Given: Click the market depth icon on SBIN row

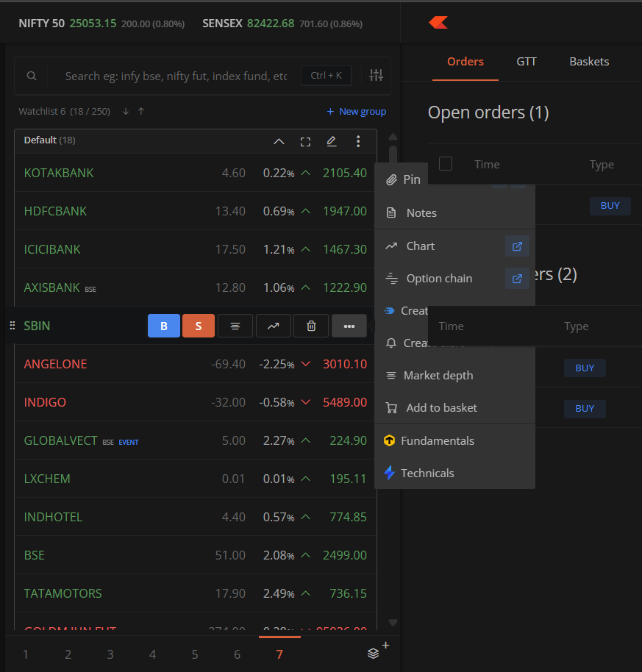Looking at the screenshot, I should pyautogui.click(x=235, y=326).
